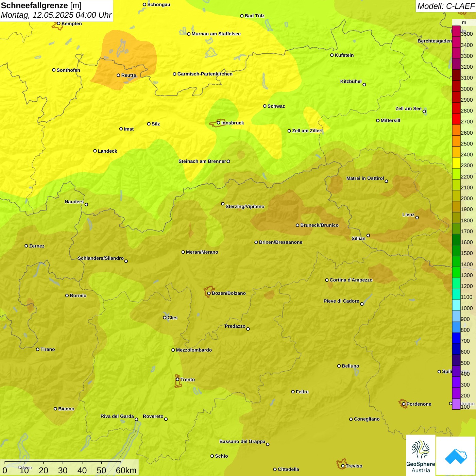
Task: Click the Tirano label
Action: click(x=48, y=349)
